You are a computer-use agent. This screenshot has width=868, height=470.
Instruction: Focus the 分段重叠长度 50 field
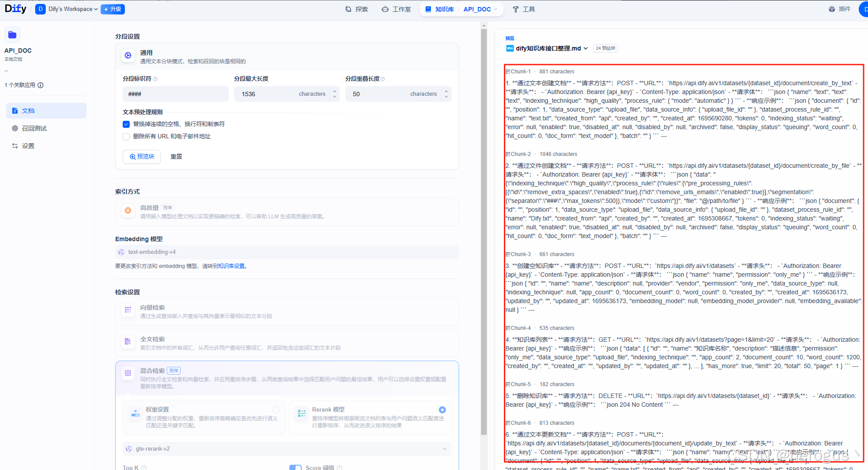click(x=393, y=94)
